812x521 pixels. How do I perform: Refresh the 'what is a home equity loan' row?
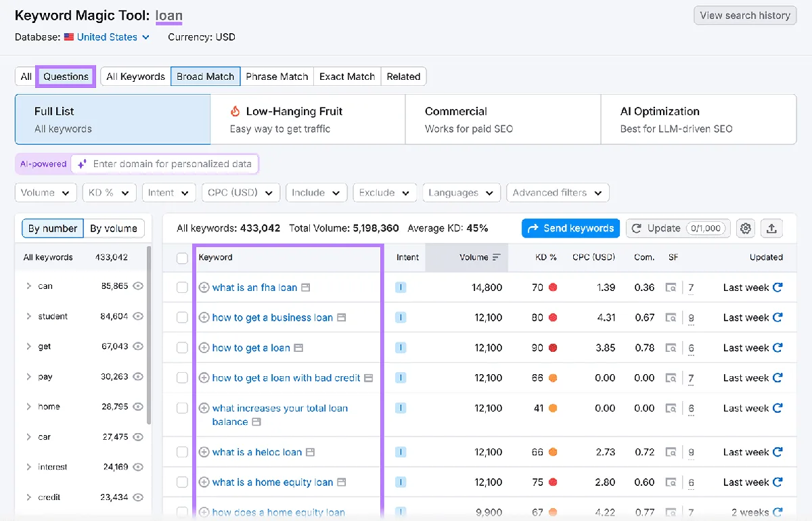[x=777, y=482]
